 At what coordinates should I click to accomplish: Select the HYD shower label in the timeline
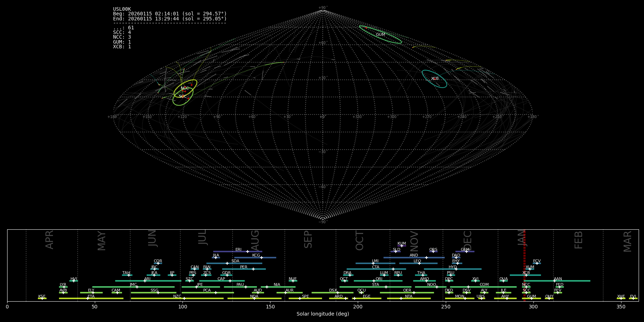pyautogui.click(x=453, y=267)
